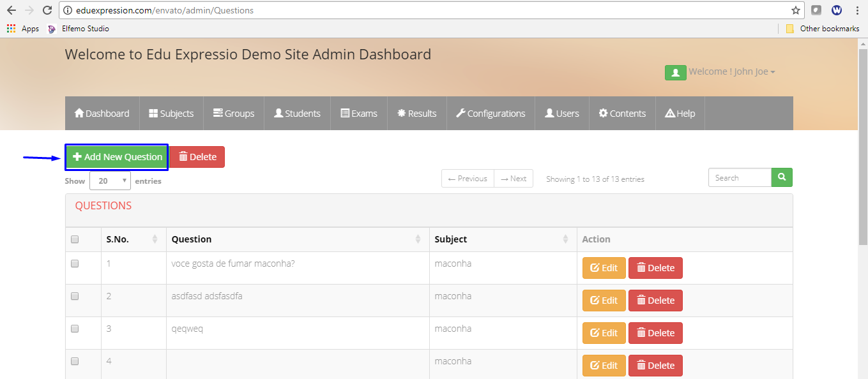Open the Configurations menu
Image resolution: width=868 pixels, height=379 pixels.
point(491,113)
